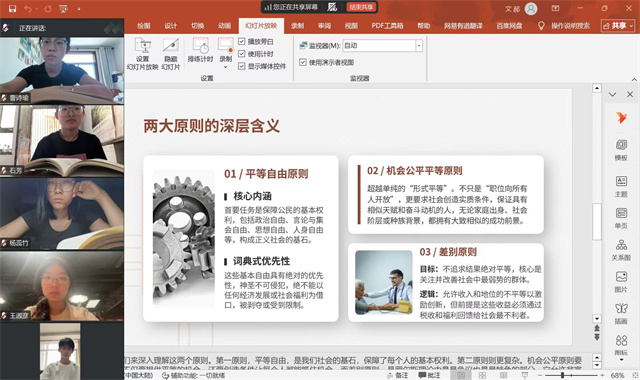Open ribbon display options icon in title bar
The image size is (640, 380).
point(556,8)
